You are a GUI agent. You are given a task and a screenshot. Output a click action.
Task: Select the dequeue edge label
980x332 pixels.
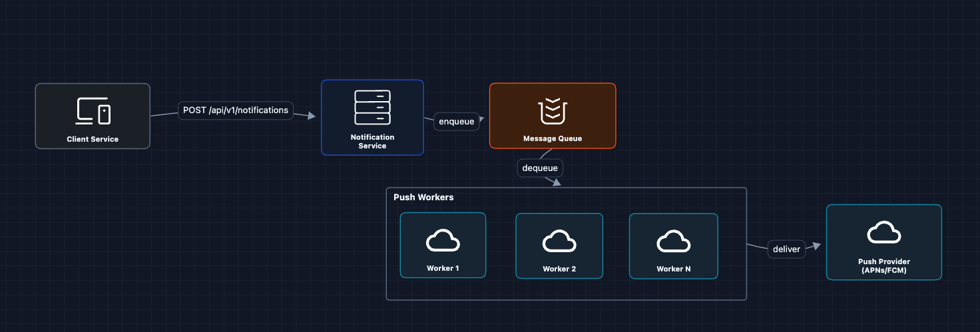(540, 168)
